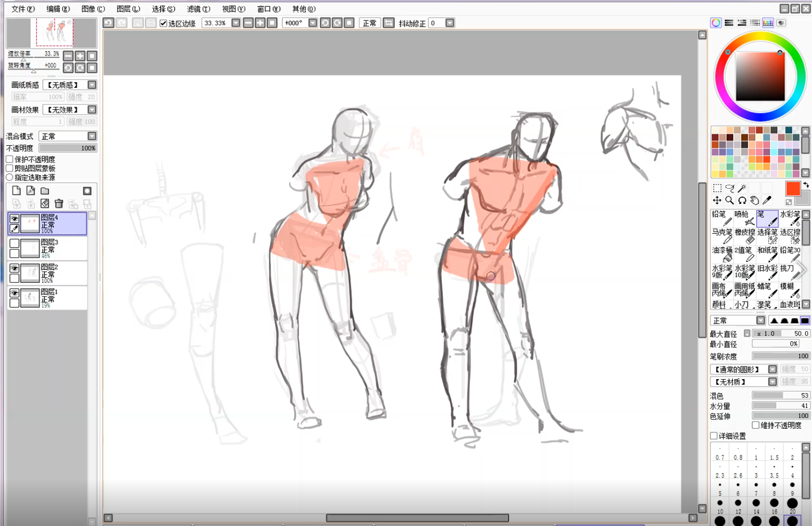
Task: Select the 选区擦 selection eraser
Action: 790,236
